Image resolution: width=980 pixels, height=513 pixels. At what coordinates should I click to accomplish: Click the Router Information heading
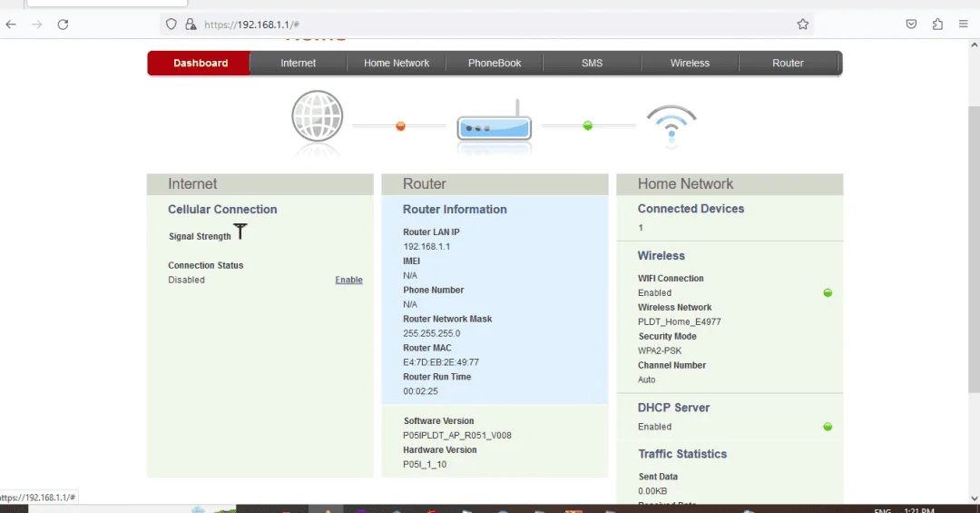[455, 210]
